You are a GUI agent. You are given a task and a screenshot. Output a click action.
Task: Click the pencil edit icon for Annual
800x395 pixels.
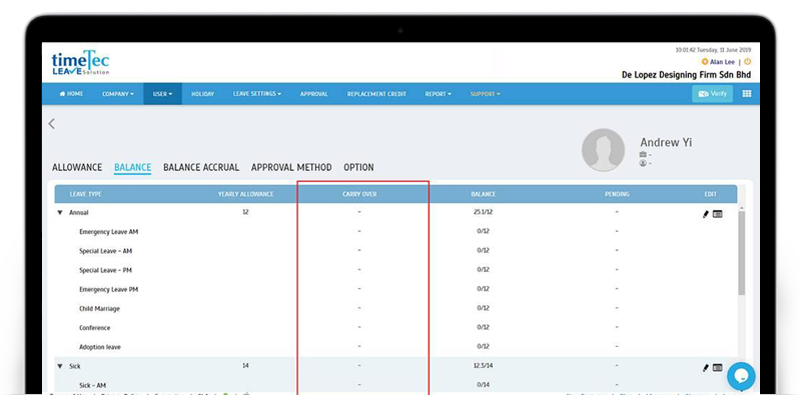tap(706, 214)
